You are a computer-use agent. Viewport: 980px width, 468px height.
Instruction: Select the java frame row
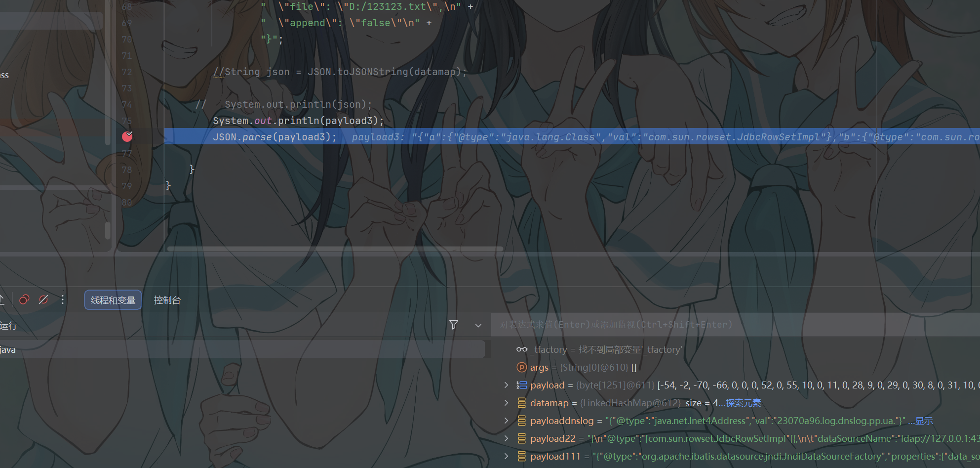242,349
